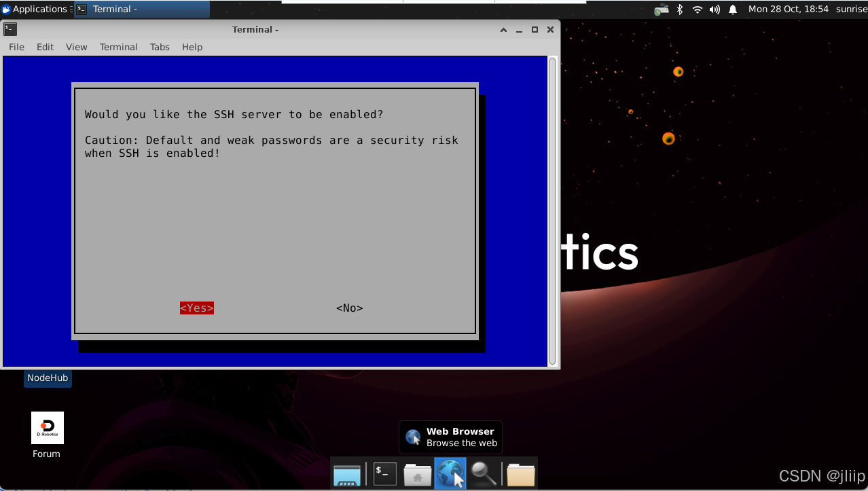Click the Terminal window vertical scrollbar

553,211
